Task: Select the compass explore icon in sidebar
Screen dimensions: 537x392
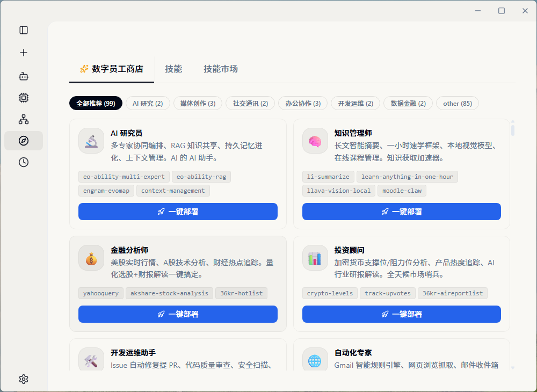Action: point(24,141)
